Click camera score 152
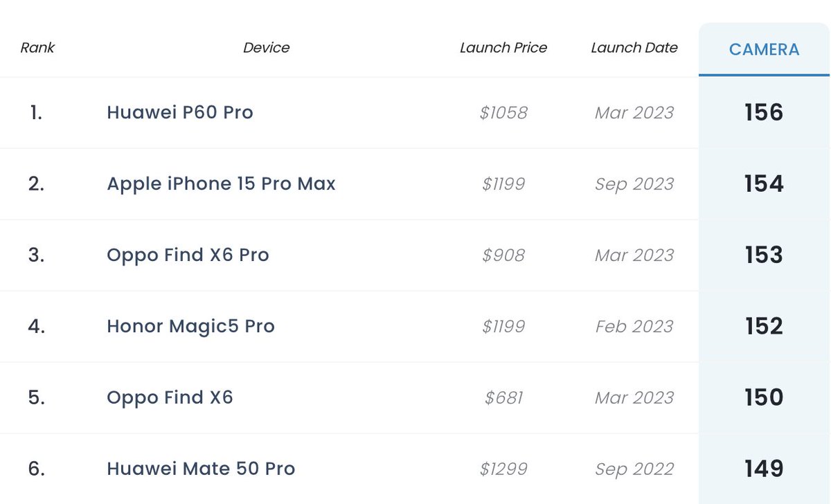The height and width of the screenshot is (504, 831). (x=764, y=326)
